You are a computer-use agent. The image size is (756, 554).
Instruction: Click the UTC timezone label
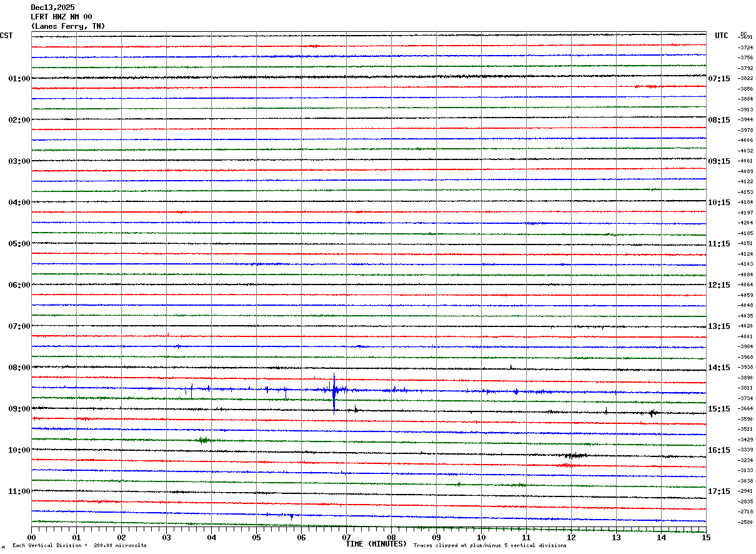[x=722, y=36]
